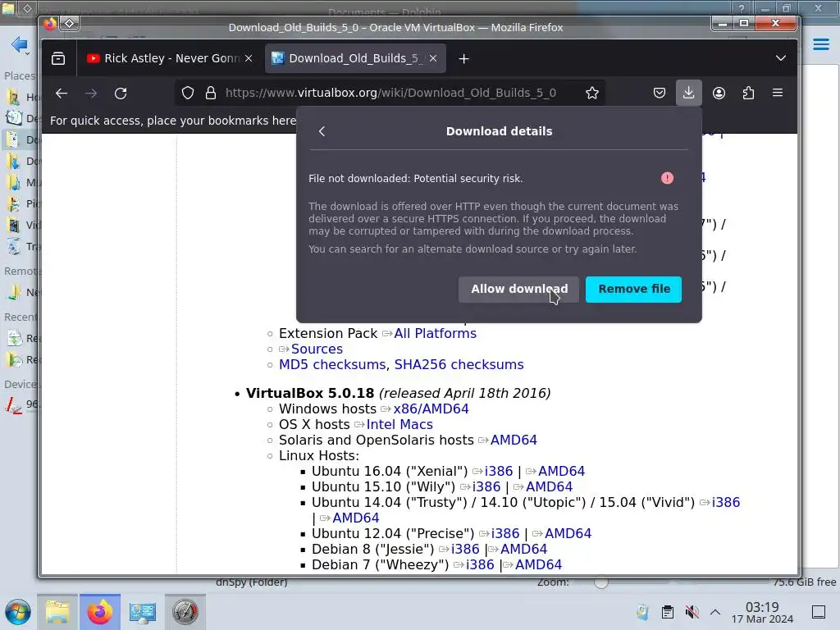
Task: Open Firefox hamburger application menu
Action: pyautogui.click(x=778, y=94)
